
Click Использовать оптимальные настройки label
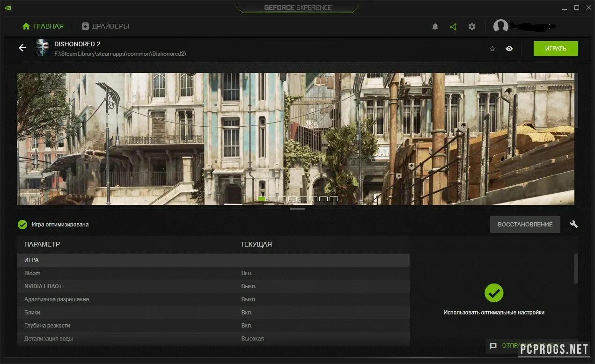tap(494, 313)
